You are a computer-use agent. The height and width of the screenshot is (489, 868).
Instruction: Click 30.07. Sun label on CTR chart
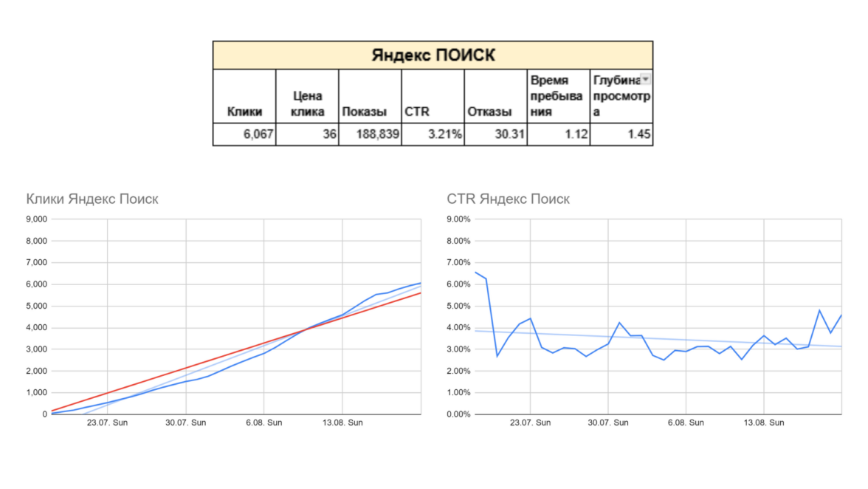(x=608, y=423)
